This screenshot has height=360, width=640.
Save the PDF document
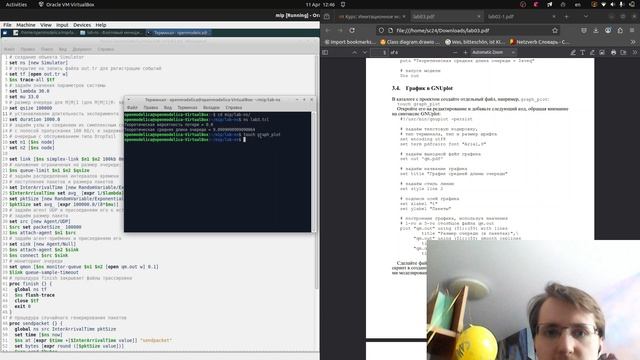point(623,52)
